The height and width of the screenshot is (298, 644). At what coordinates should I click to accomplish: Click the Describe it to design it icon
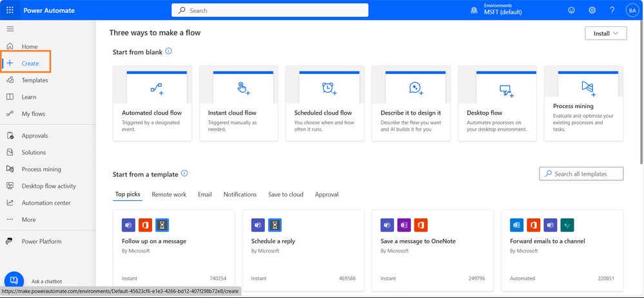click(416, 88)
